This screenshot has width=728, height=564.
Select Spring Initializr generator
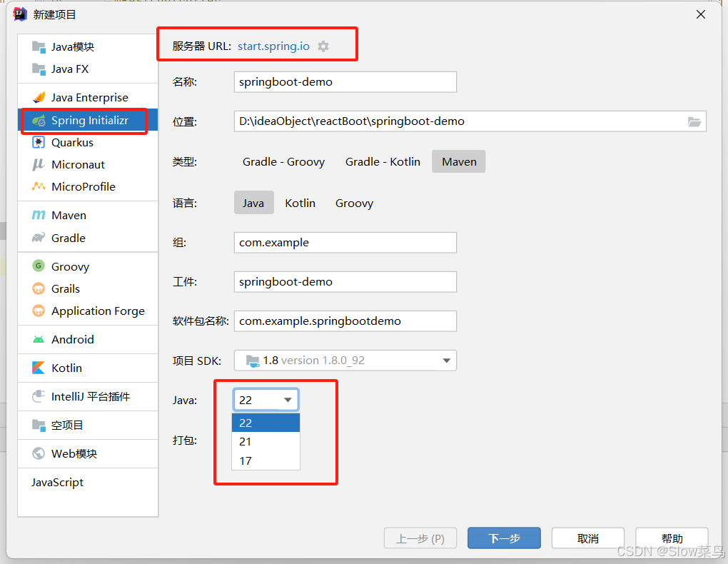point(88,121)
